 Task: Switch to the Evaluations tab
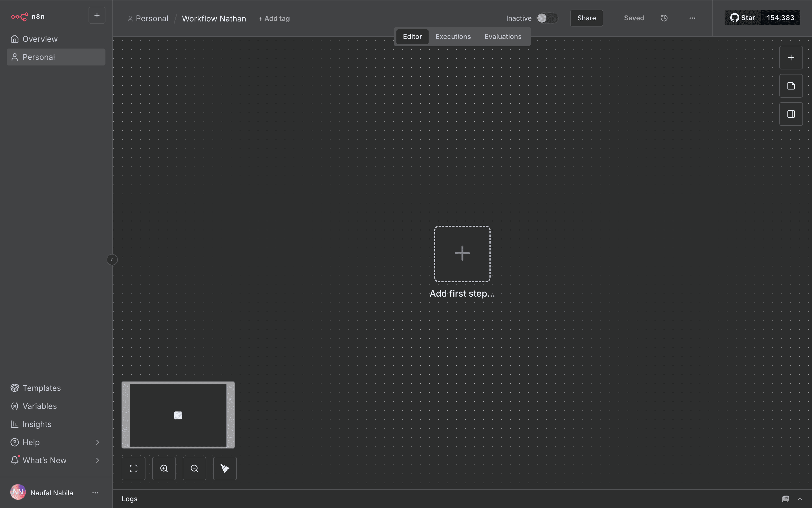[x=503, y=37]
